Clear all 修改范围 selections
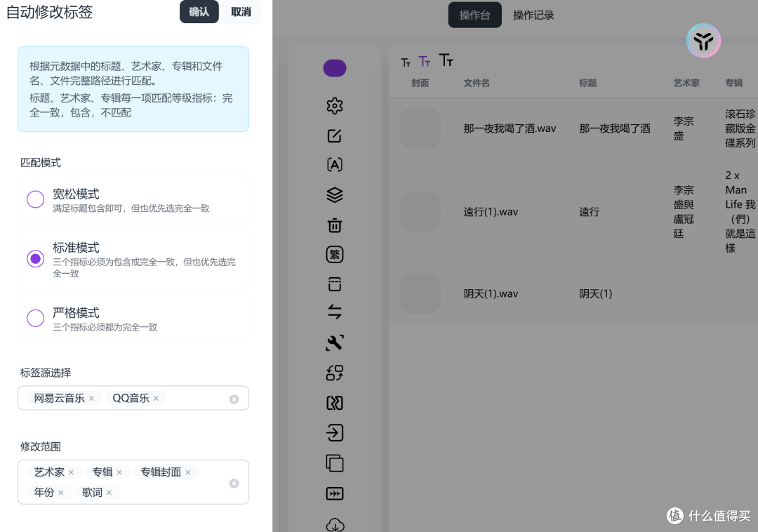 click(234, 483)
